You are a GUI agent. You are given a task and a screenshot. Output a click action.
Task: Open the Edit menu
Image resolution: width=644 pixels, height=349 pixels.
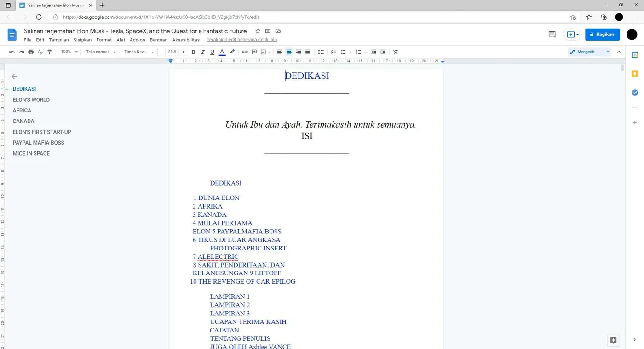pyautogui.click(x=40, y=40)
